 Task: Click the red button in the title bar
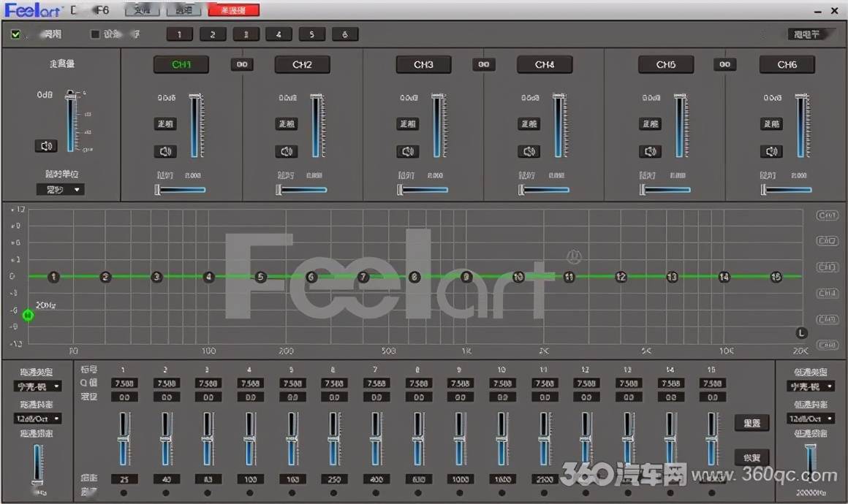tap(233, 10)
